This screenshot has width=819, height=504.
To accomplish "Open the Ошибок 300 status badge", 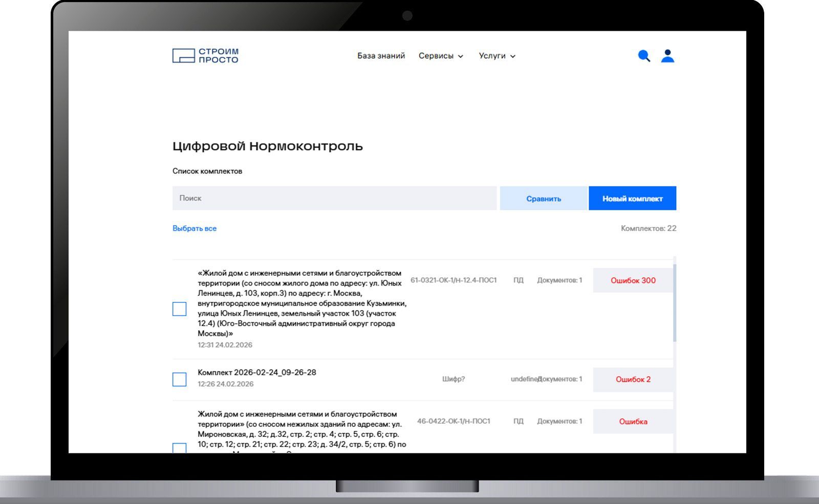I will point(633,280).
